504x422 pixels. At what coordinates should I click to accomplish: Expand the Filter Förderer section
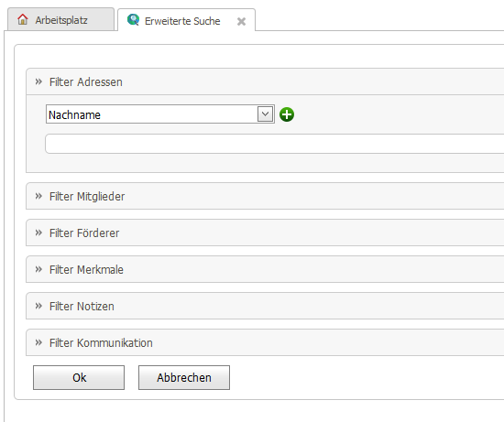coord(265,233)
